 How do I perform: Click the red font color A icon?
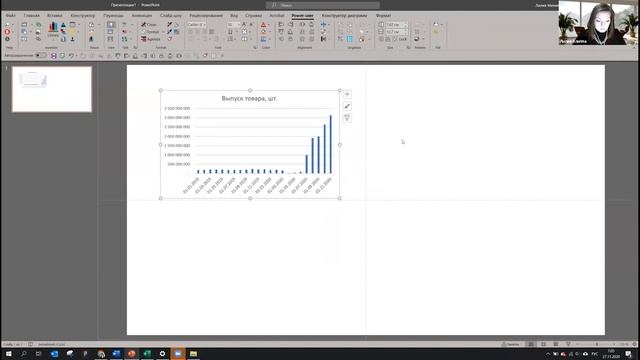coord(263,25)
